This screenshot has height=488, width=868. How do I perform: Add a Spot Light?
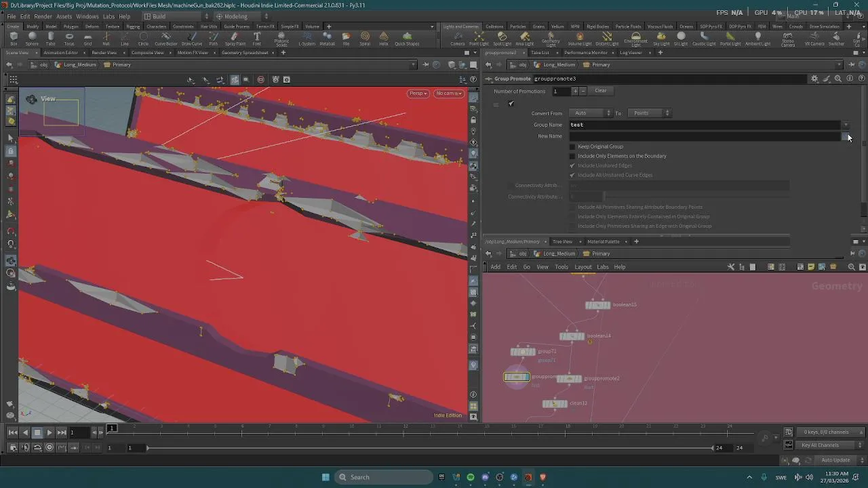pyautogui.click(x=502, y=39)
